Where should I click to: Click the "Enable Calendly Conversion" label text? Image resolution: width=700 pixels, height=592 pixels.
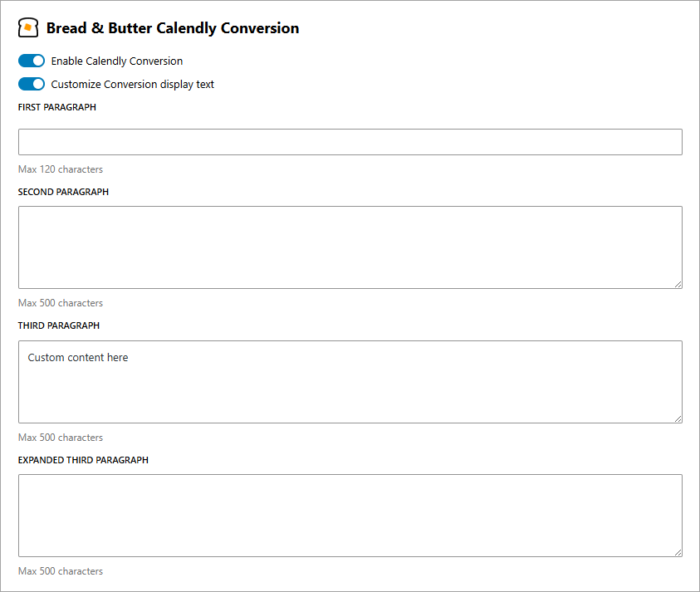click(x=117, y=61)
